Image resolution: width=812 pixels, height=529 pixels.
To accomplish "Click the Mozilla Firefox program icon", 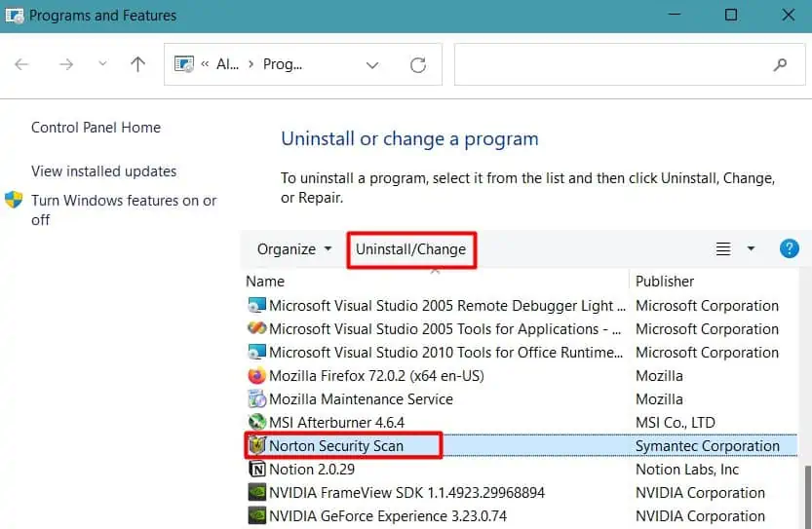I will coord(257,376).
